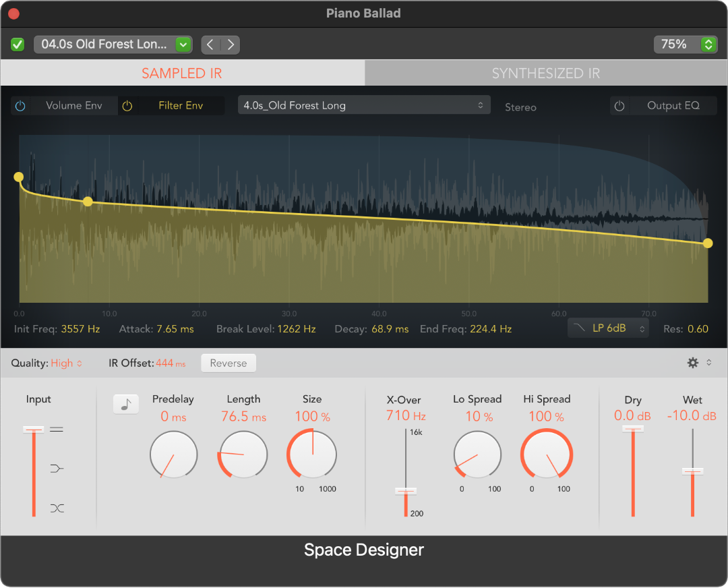
Task: Click the Wet level slider handle
Action: (692, 472)
